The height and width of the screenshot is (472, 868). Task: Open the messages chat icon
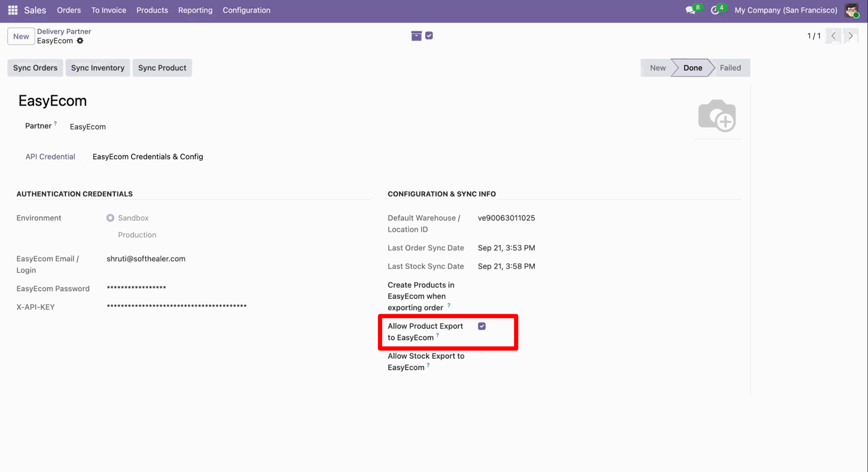click(x=691, y=10)
